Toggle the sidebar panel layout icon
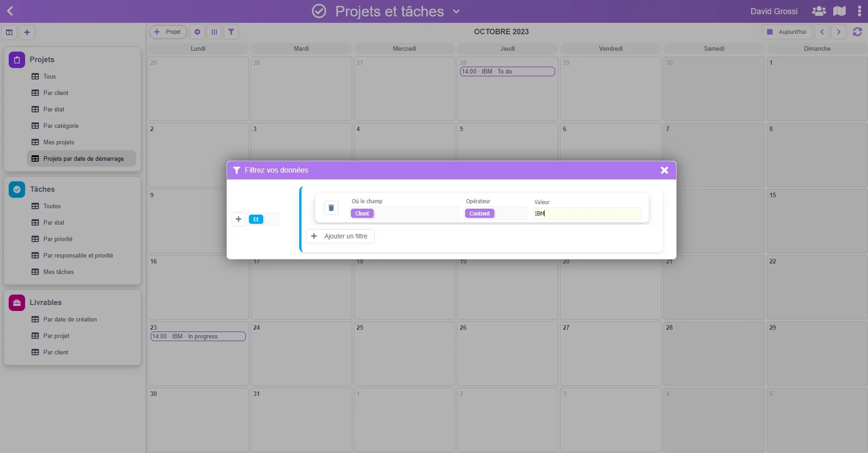The width and height of the screenshot is (868, 453). click(x=9, y=32)
